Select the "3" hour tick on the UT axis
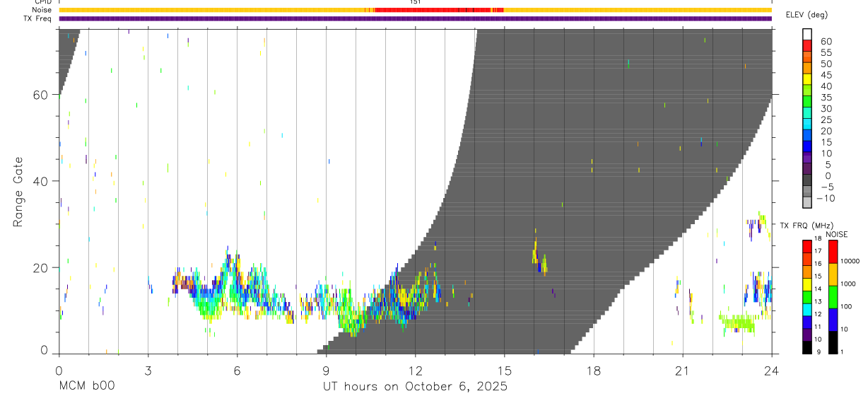The width and height of the screenshot is (868, 401). [x=148, y=371]
